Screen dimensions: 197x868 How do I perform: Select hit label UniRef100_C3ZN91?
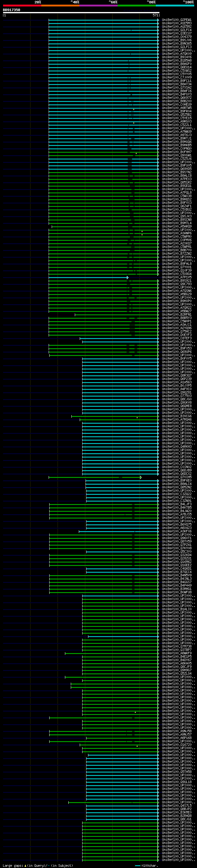pyautogui.click(x=176, y=501)
